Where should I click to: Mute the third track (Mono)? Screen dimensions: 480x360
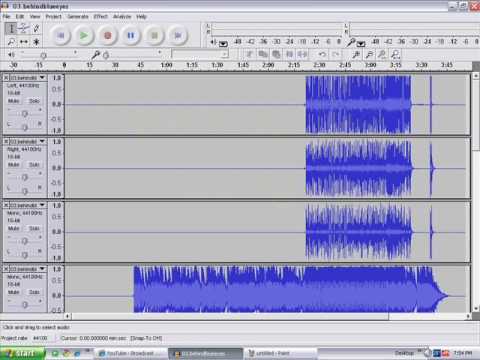click(x=14, y=228)
